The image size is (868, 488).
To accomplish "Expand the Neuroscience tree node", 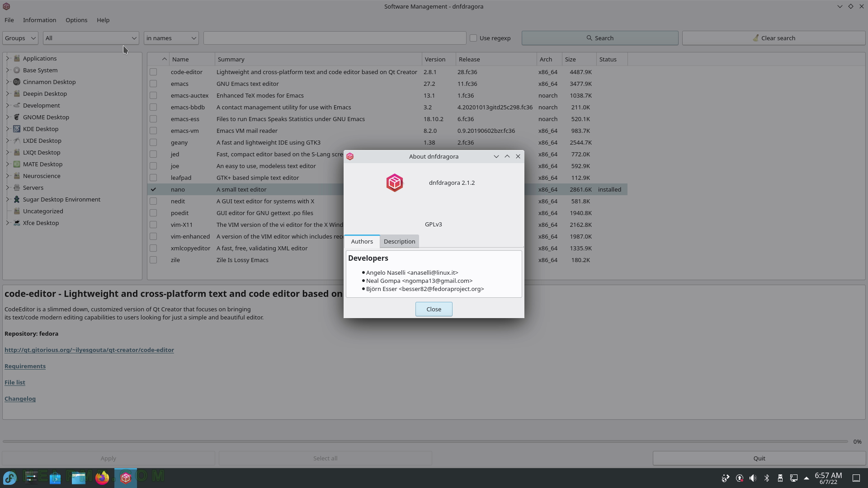I will pyautogui.click(x=7, y=176).
